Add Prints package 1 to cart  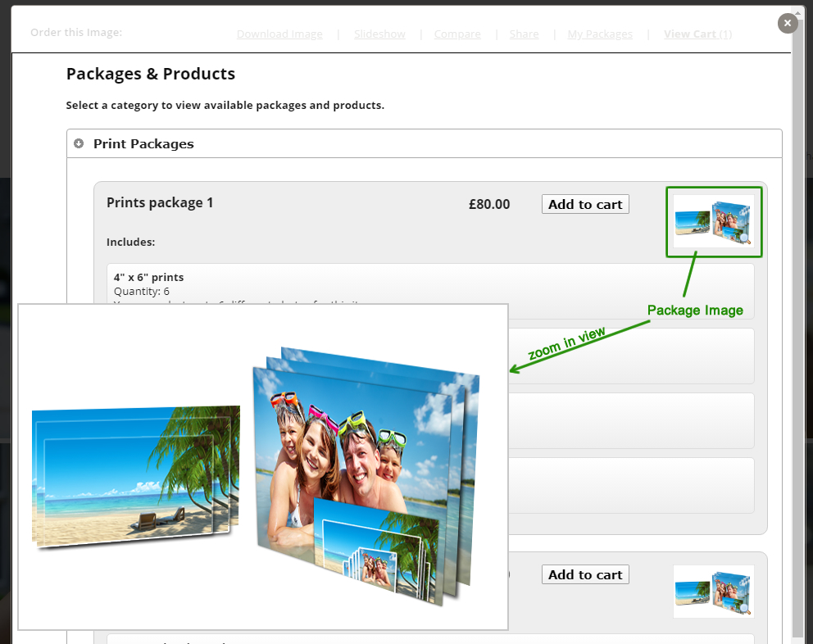tap(585, 204)
